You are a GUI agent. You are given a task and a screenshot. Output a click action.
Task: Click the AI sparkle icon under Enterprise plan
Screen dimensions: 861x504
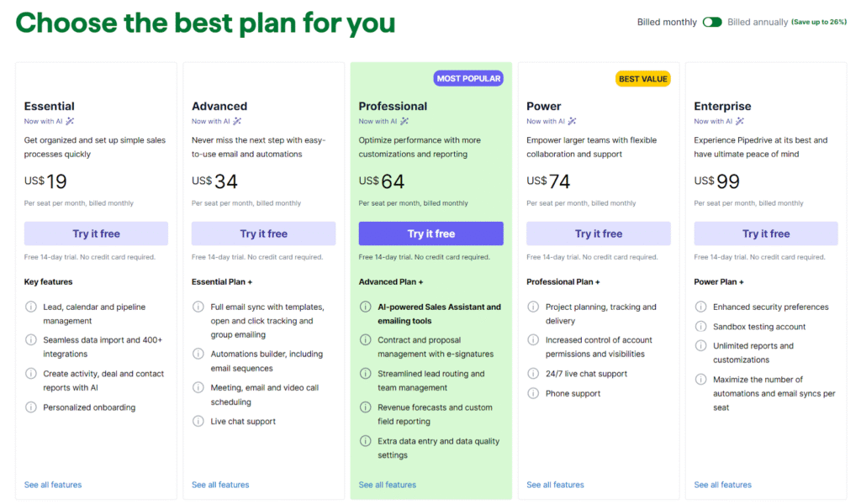740,120
